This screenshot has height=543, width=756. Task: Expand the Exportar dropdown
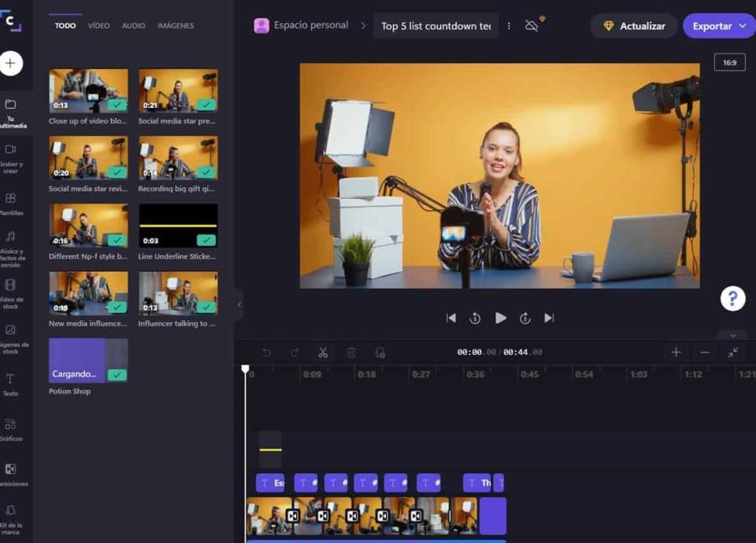click(742, 26)
